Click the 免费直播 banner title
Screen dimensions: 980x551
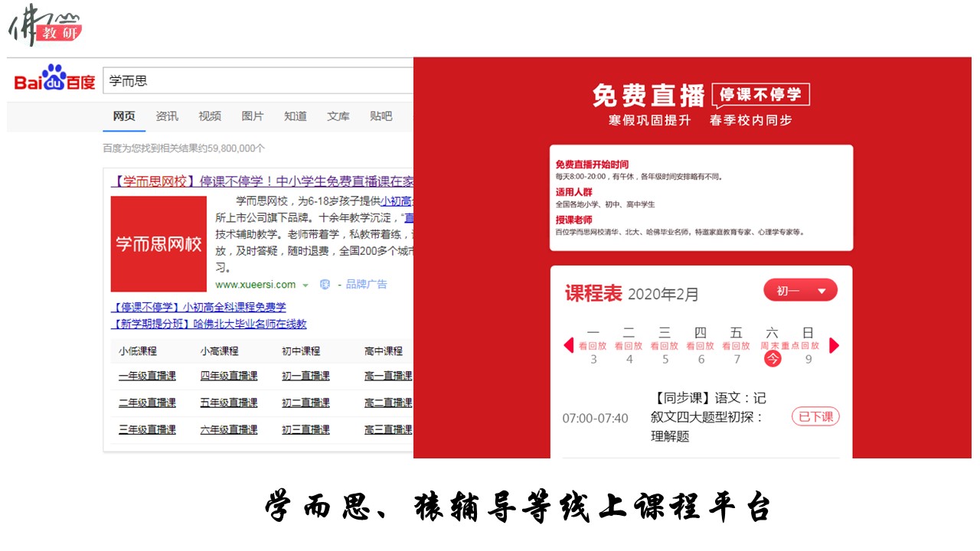[x=648, y=96]
